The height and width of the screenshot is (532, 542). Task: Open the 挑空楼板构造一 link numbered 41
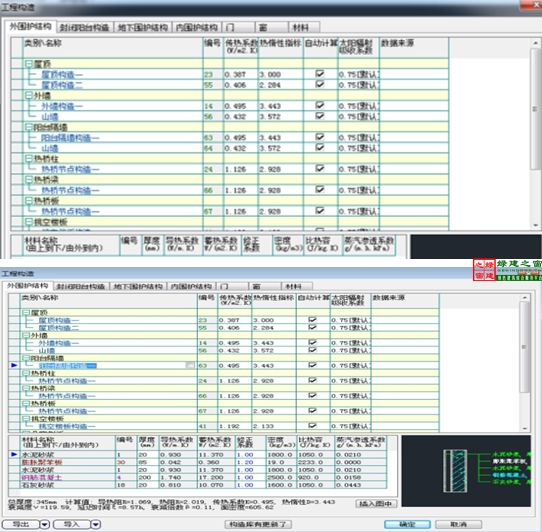pos(66,426)
